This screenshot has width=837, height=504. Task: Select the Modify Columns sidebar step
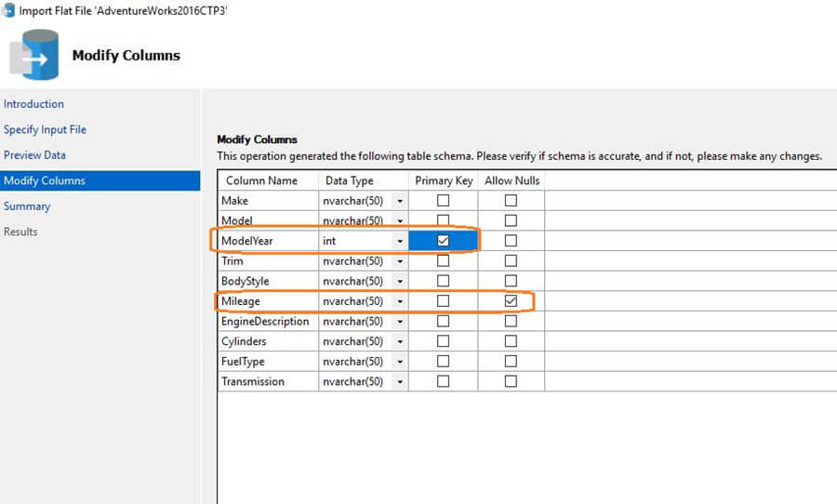(44, 180)
